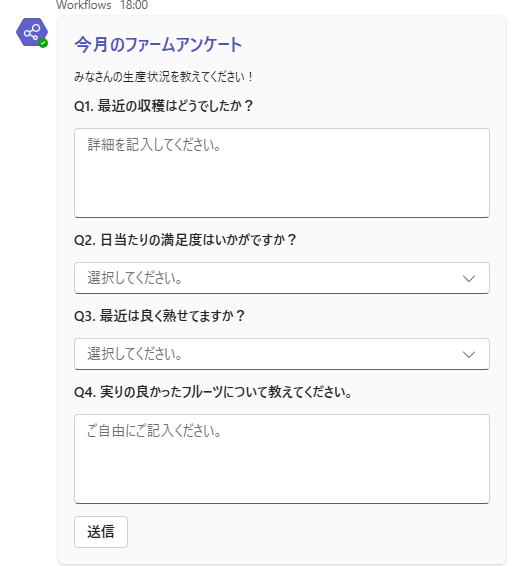Click the Workflows sender name
513x566 pixels.
pos(84,5)
